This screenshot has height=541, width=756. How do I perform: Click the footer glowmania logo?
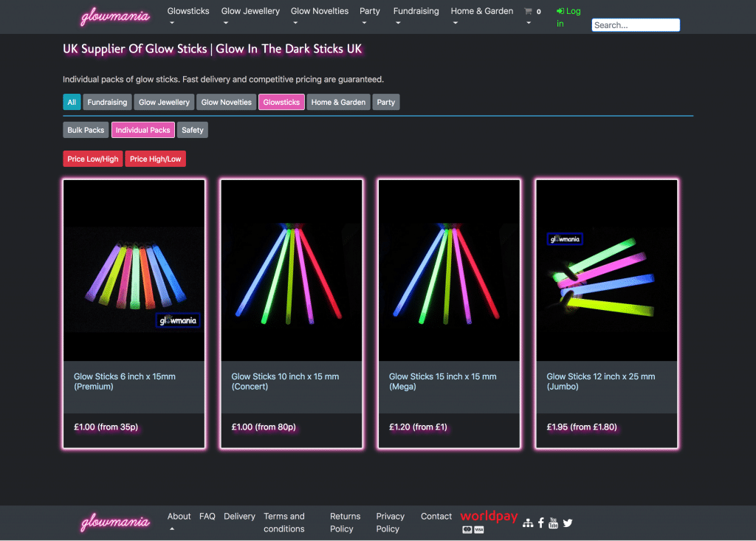[x=115, y=523]
